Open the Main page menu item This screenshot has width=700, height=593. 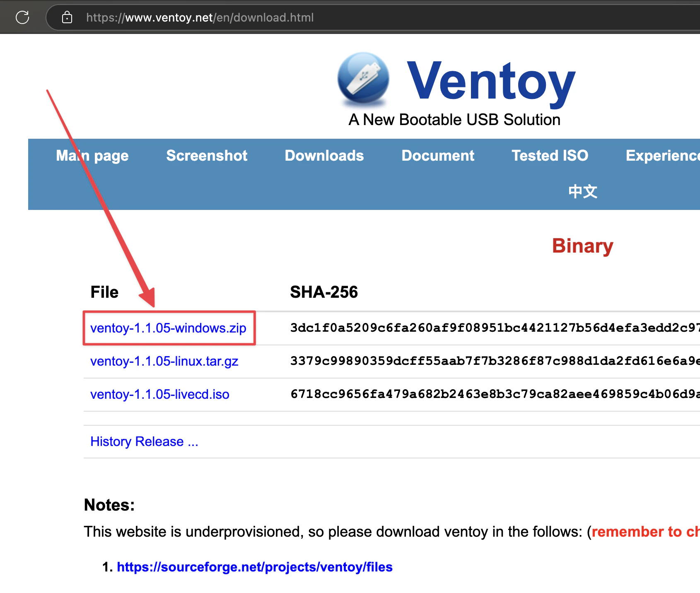click(92, 156)
